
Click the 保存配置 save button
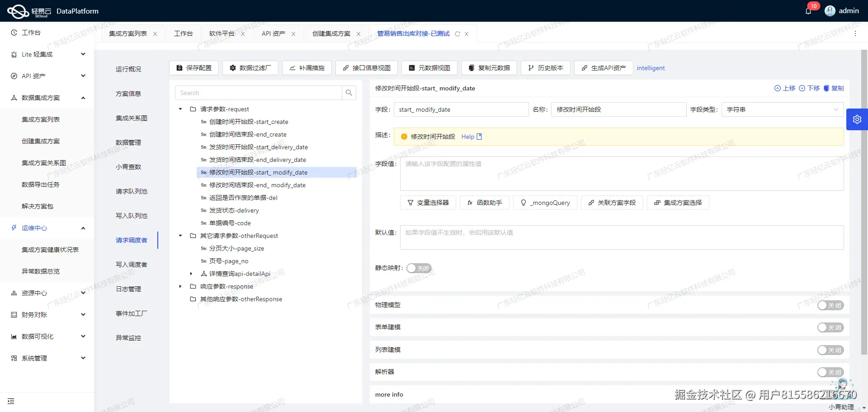[x=193, y=68]
